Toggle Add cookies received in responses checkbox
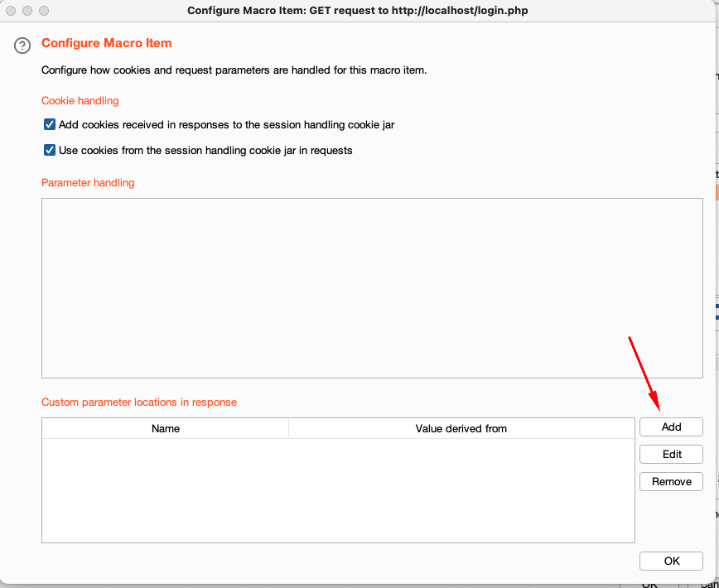 tap(50, 125)
